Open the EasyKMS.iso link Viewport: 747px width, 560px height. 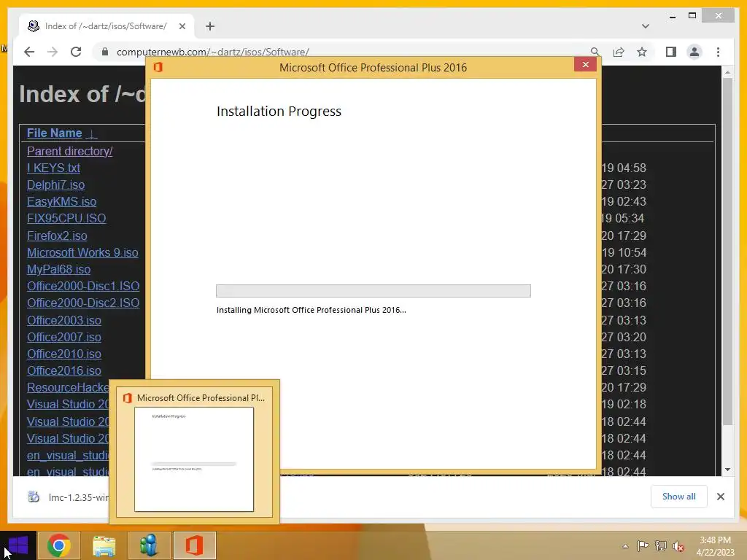click(61, 201)
